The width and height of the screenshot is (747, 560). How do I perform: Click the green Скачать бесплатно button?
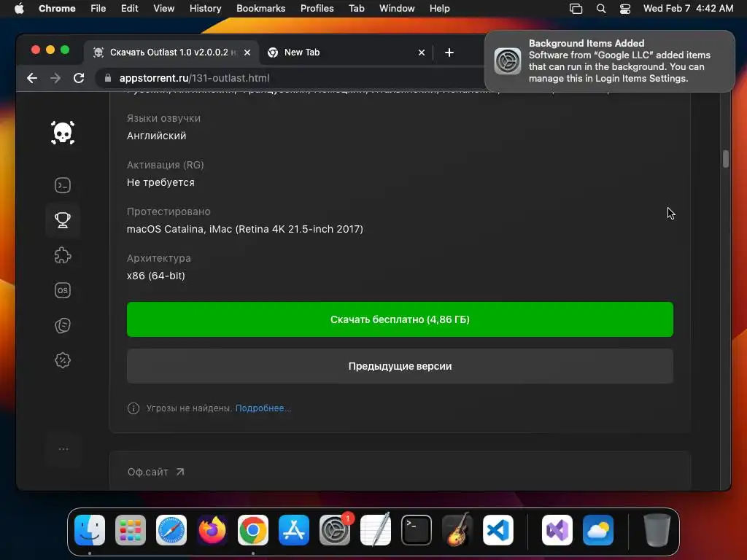pos(400,319)
